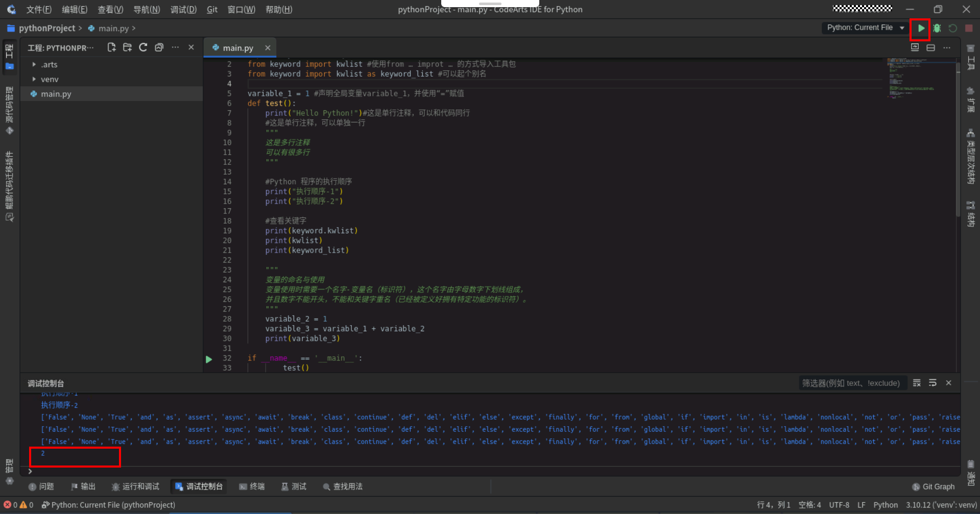The image size is (980, 514).
Task: Open the Git Graph view
Action: [x=933, y=486]
